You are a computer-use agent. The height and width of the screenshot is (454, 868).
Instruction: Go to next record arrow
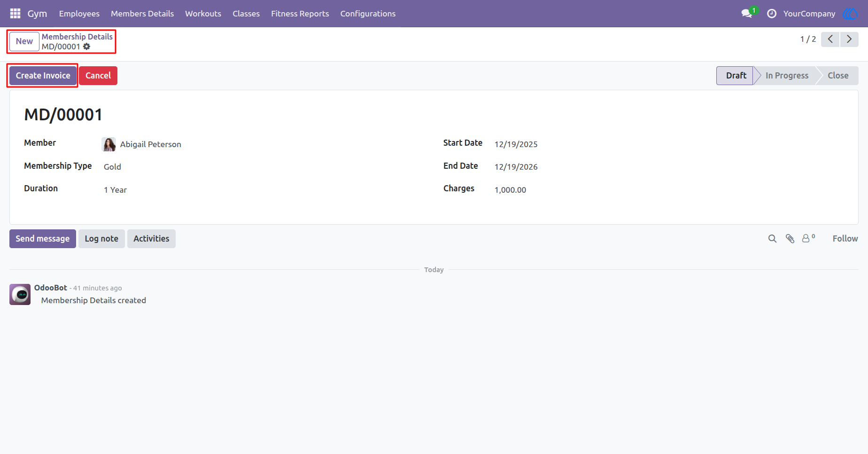point(849,39)
